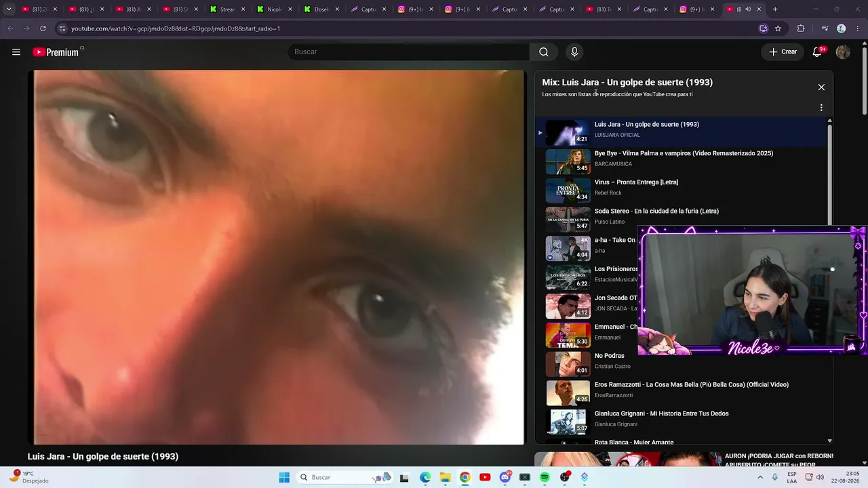Start voice search with the microphone

574,52
